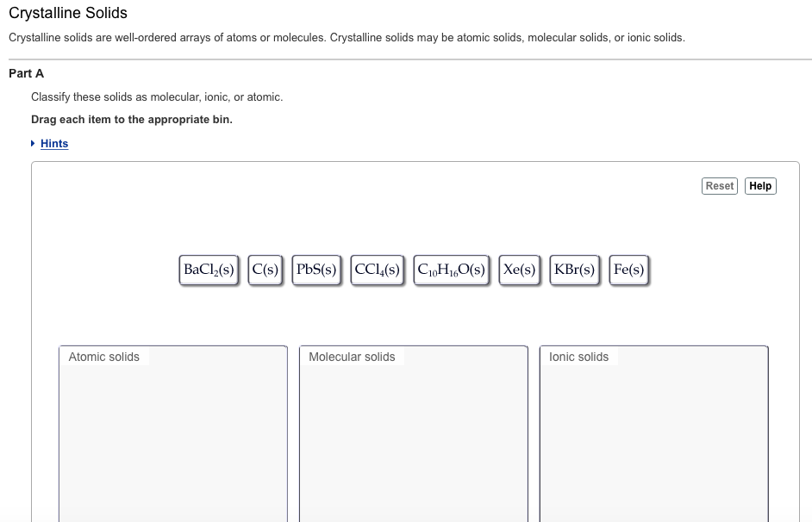Click the Atomic solids label
This screenshot has width=812, height=522.
pyautogui.click(x=103, y=357)
